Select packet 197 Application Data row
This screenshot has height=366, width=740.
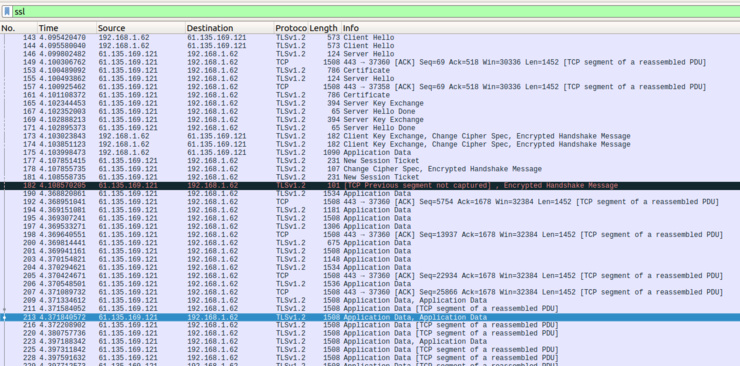coord(370,227)
